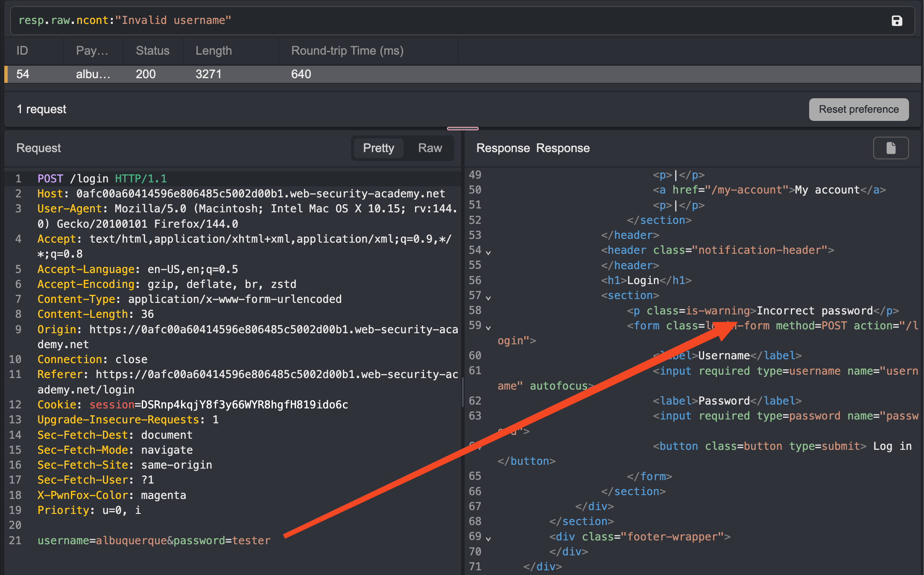Collapse the form element at line 59
Image resolution: width=924 pixels, height=575 pixels.
coord(488,328)
